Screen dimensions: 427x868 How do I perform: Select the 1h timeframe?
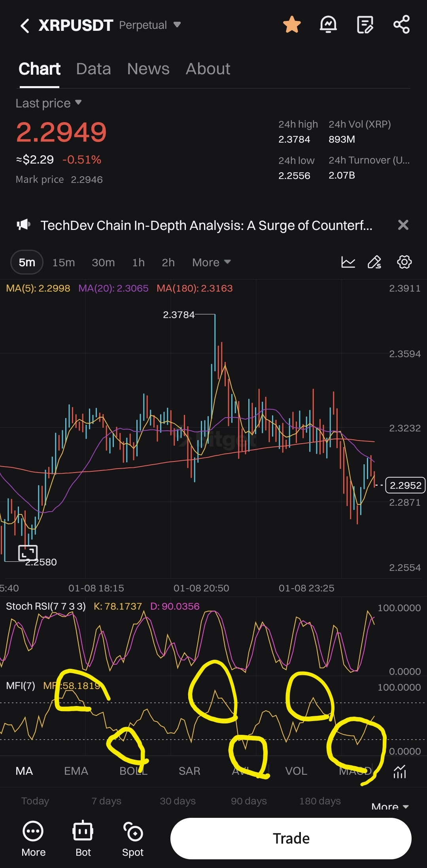[x=138, y=262]
